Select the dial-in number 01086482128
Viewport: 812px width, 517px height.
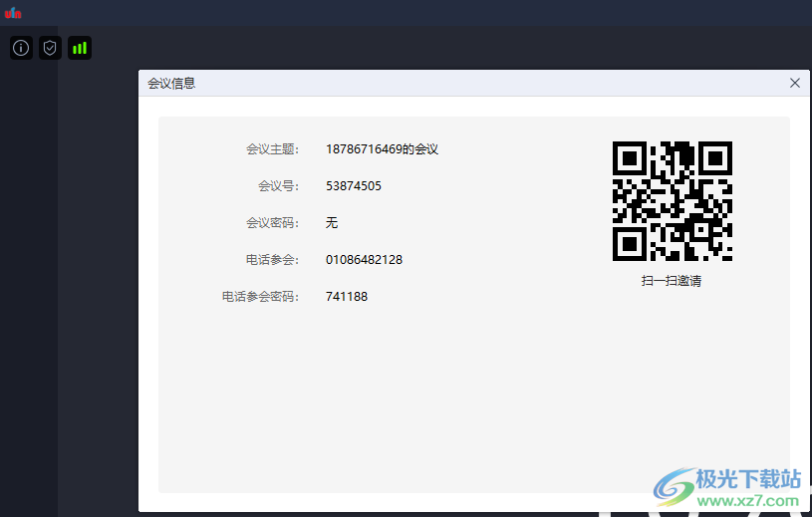pyautogui.click(x=364, y=259)
